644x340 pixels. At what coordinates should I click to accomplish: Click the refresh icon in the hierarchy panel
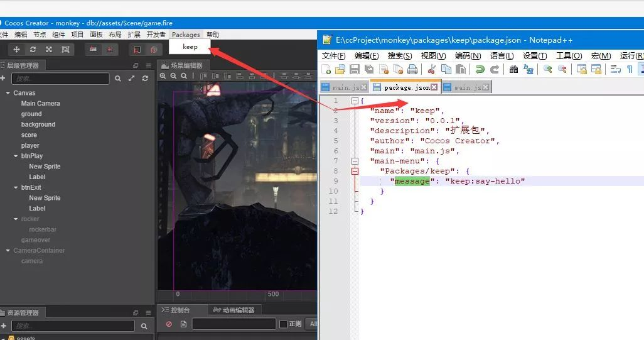(x=145, y=78)
